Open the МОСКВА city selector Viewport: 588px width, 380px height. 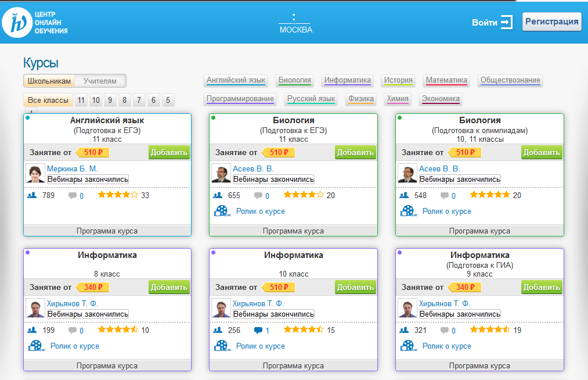296,30
